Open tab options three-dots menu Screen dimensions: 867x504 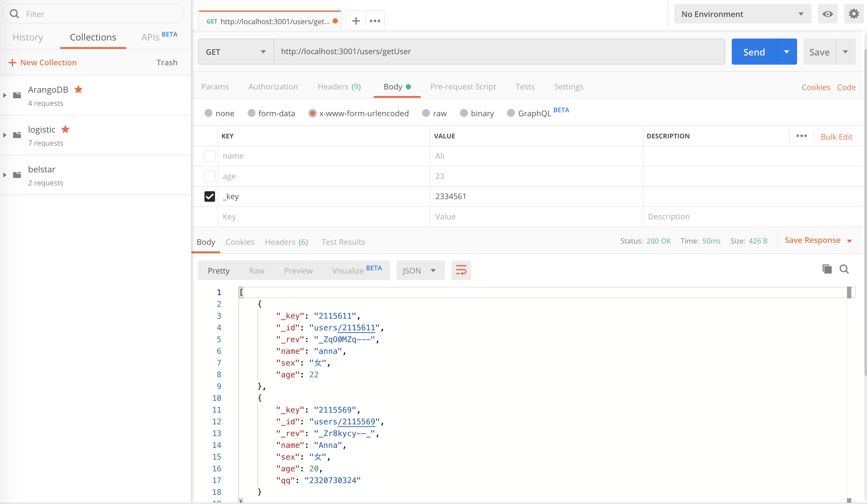[375, 21]
